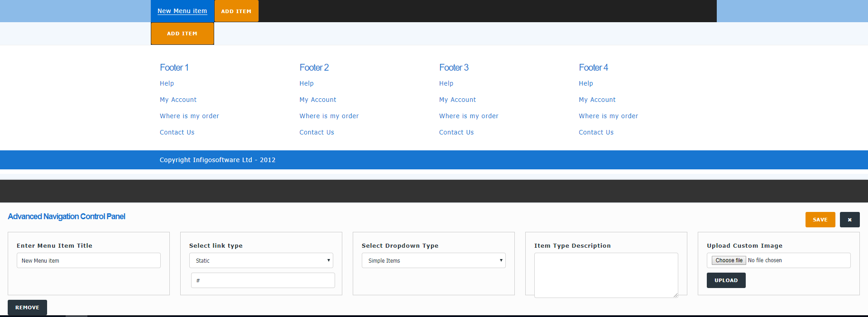Open My Account link under Footer 2
The image size is (868, 317).
pyautogui.click(x=317, y=100)
